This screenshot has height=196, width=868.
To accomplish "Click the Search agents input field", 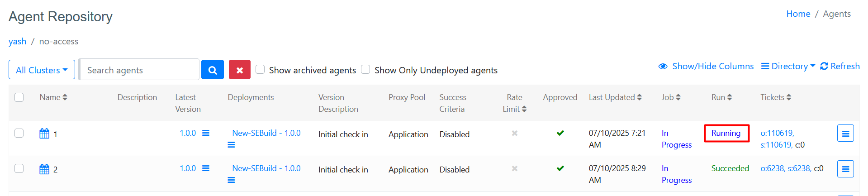I will (139, 70).
